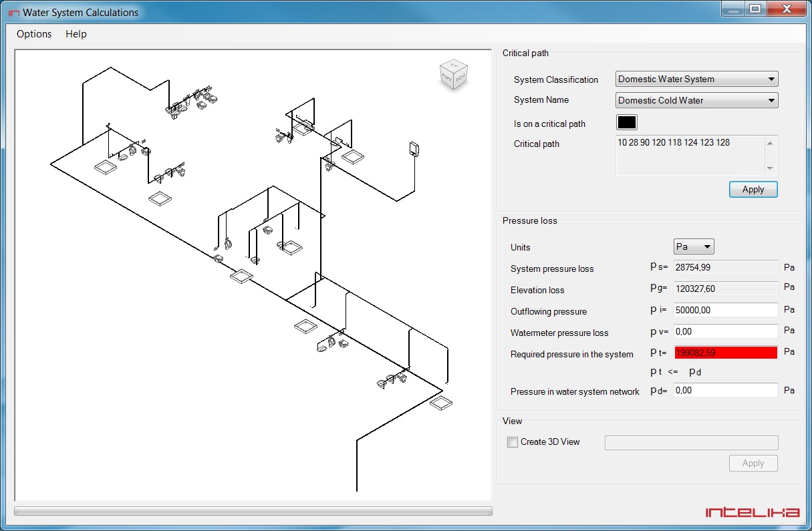The image size is (812, 531).
Task: Open the Domestic Cold Water system name dropdown
Action: pyautogui.click(x=773, y=100)
